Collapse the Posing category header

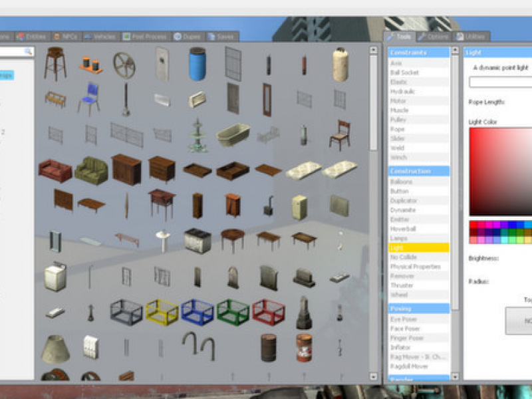click(x=418, y=309)
